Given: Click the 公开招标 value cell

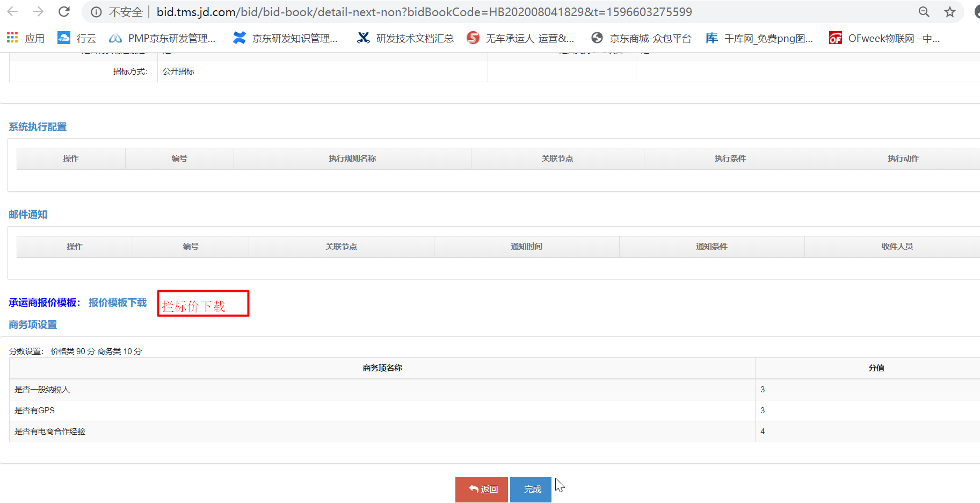Looking at the screenshot, I should click(323, 71).
